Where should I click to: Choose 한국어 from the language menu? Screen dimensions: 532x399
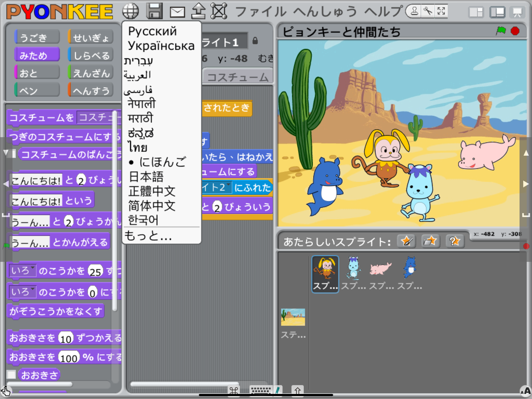(x=143, y=220)
